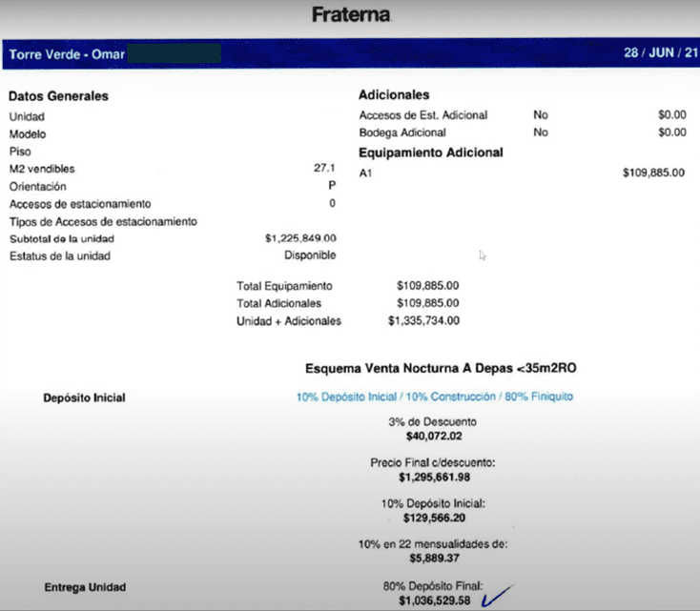Click the 80% Depósito Final amount

coord(434,601)
